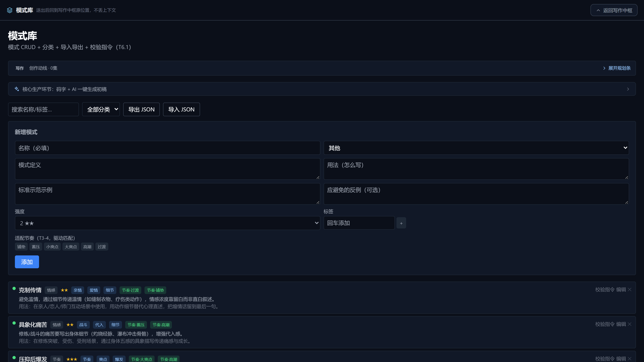Edit the 具象化痛苦 pattern

[x=621, y=324]
